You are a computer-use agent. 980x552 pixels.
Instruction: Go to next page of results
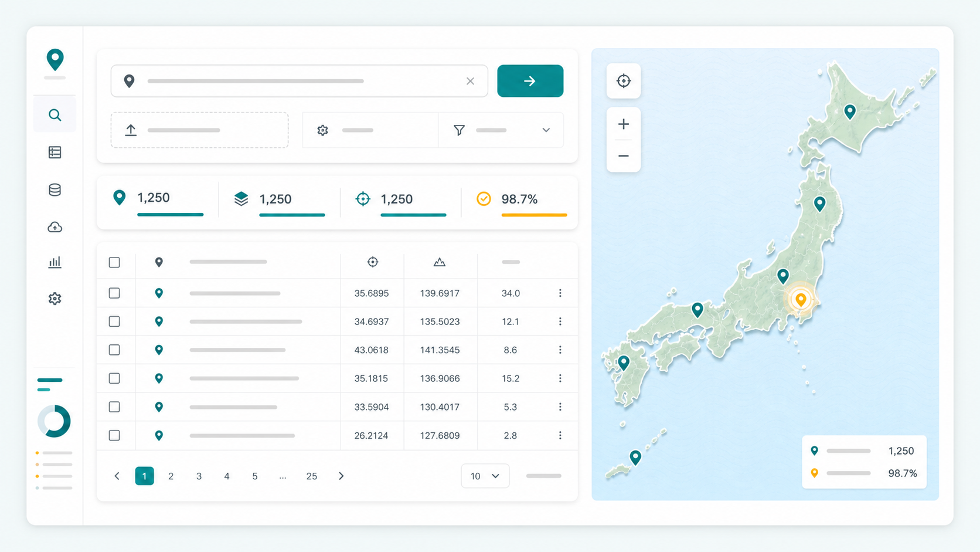pos(341,476)
